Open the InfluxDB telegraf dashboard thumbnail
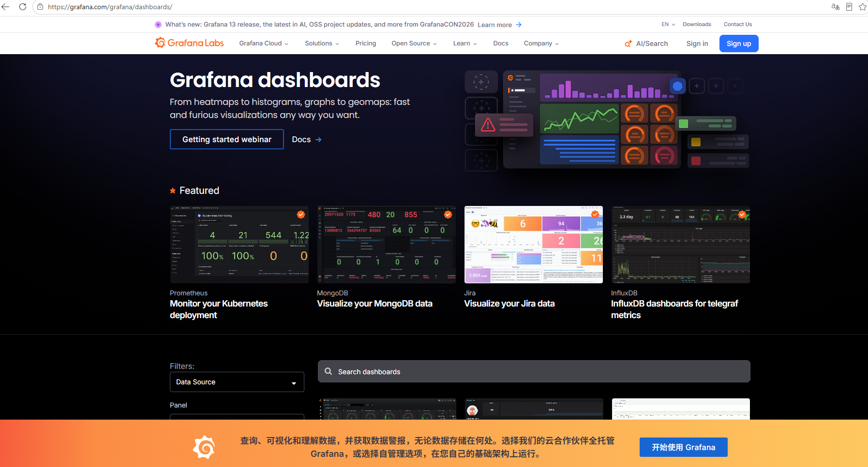The height and width of the screenshot is (467, 868). point(681,245)
